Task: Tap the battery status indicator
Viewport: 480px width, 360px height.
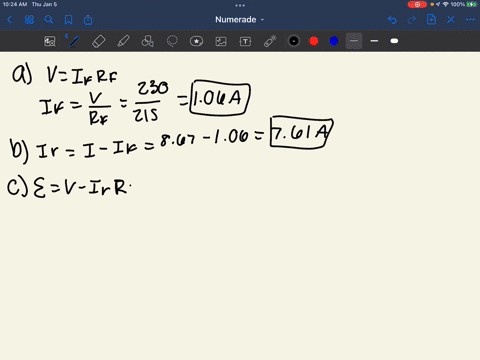Action: 472,4
